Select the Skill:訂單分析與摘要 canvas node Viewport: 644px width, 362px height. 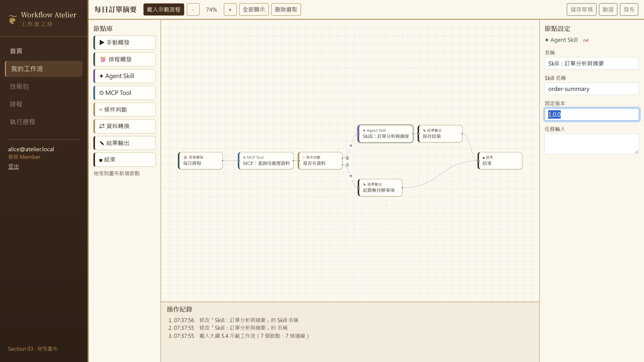click(385, 134)
